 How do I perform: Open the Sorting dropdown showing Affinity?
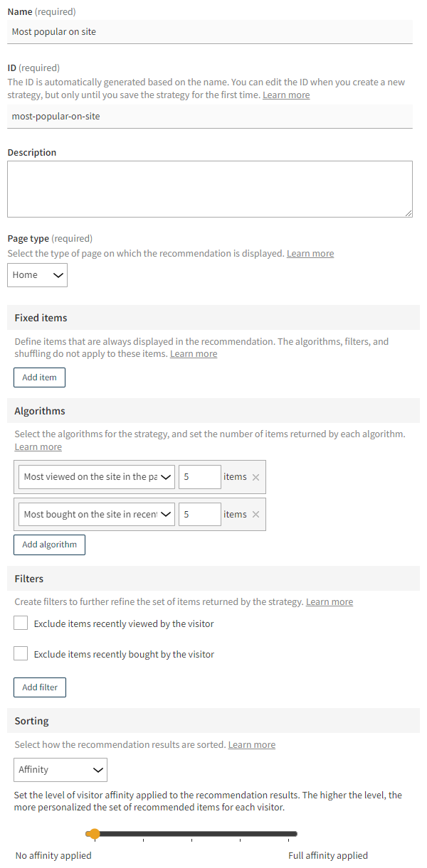[60, 769]
